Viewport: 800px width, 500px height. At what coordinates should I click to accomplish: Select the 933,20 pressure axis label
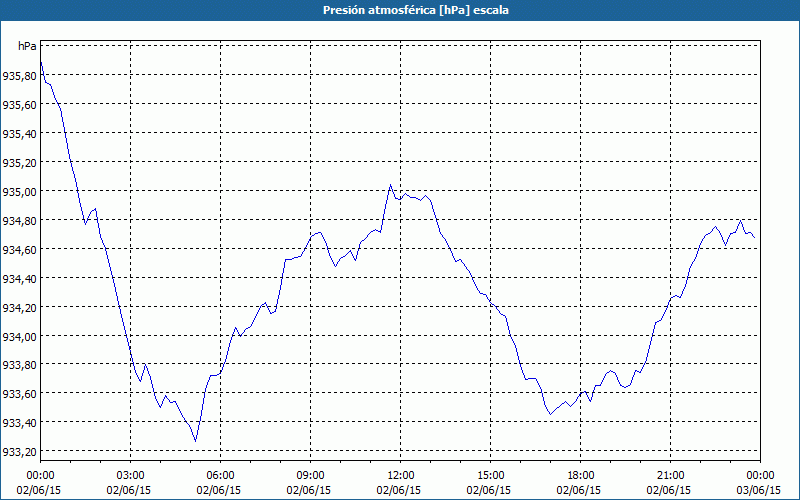[x=19, y=452]
